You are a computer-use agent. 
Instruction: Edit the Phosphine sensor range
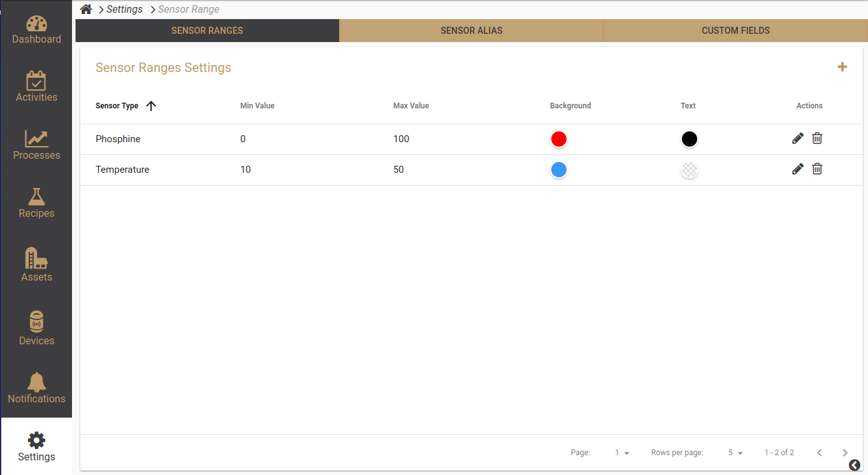(797, 138)
